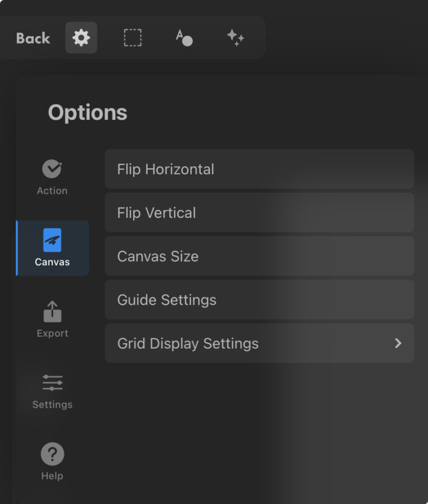Screen dimensions: 428x504
Task: Click the Back button
Action: point(32,38)
